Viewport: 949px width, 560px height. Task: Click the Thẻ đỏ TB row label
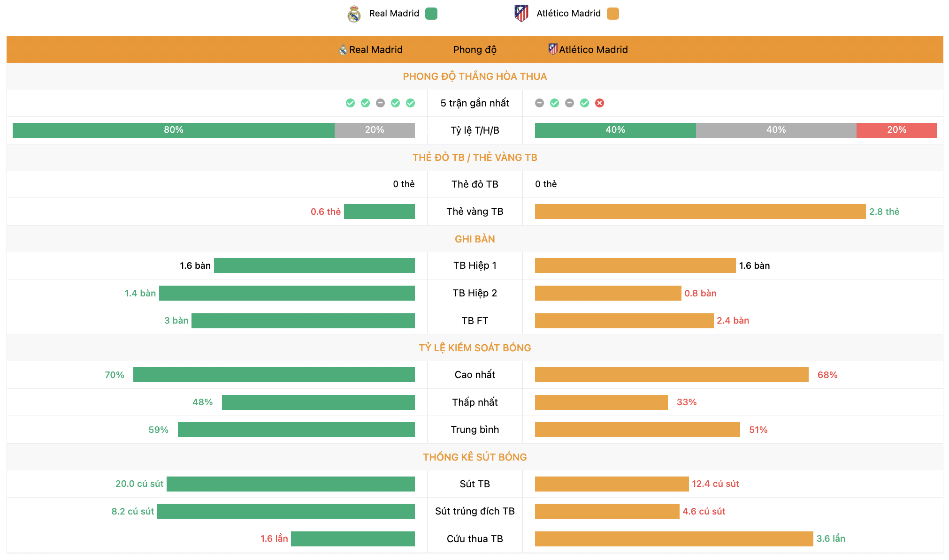tap(474, 184)
